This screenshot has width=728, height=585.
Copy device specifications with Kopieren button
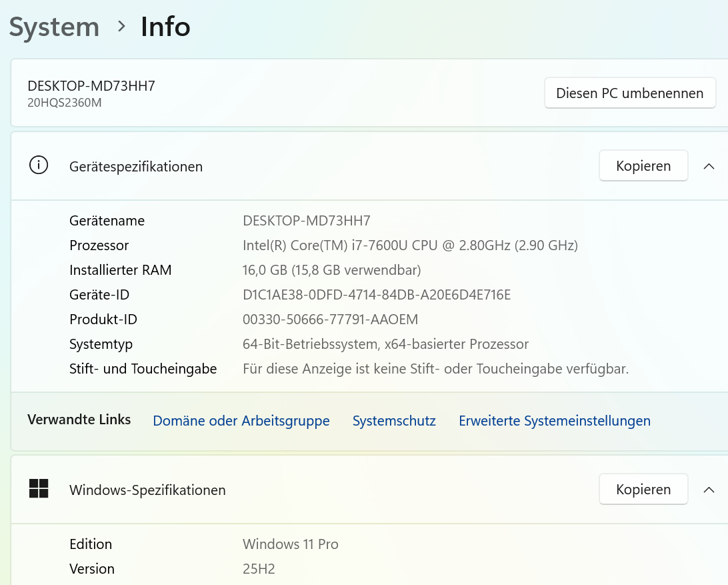(643, 165)
